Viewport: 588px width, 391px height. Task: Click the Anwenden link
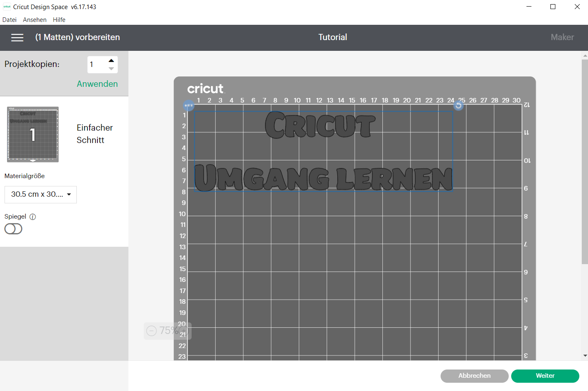[97, 84]
